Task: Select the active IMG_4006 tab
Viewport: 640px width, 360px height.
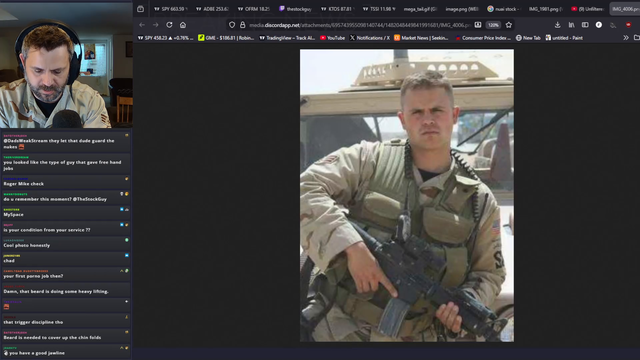Action: pos(625,9)
